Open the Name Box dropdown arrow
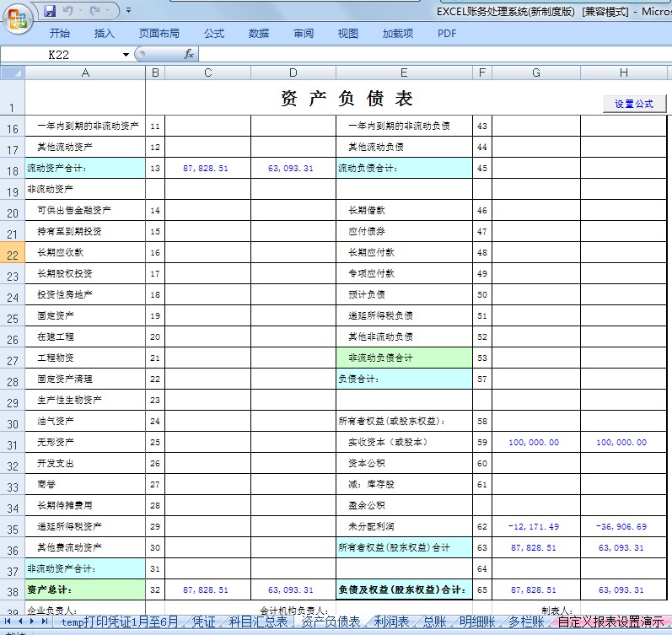672x635 pixels. pos(126,55)
